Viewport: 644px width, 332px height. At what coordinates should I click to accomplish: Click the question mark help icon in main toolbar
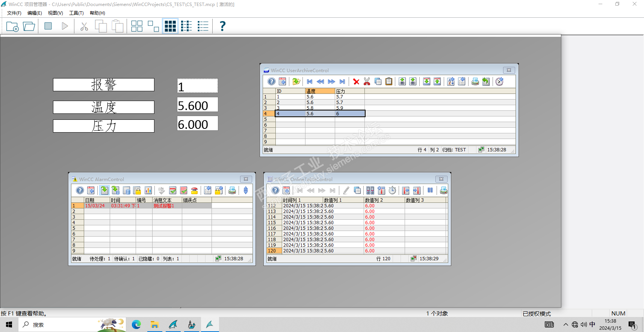222,26
